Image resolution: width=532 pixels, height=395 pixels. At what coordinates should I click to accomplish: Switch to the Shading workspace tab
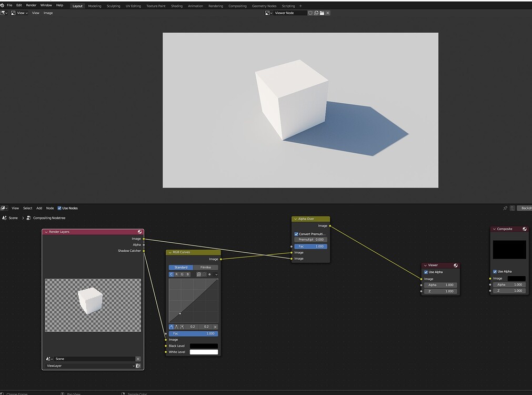coord(177,6)
